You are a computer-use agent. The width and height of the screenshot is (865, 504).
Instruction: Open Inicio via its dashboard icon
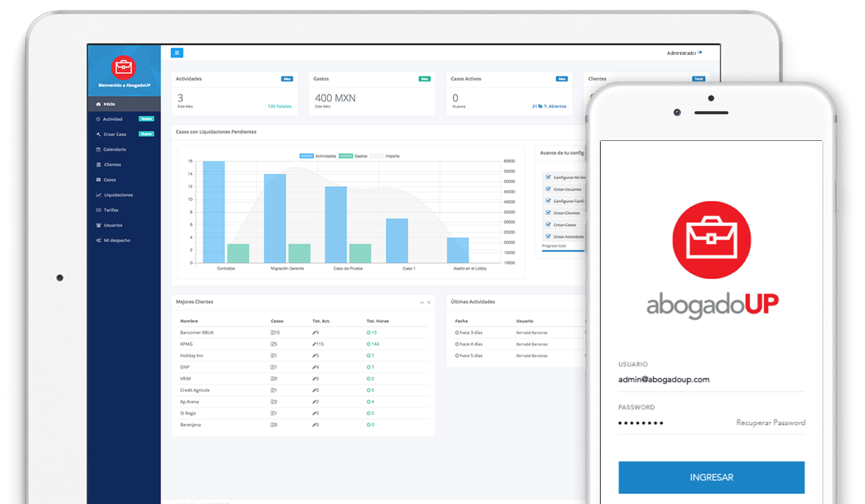point(98,104)
